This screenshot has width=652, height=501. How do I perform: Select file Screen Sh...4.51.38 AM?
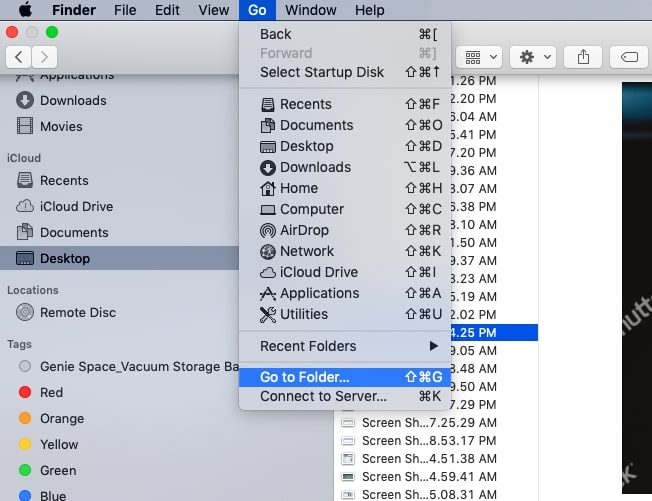click(436, 459)
